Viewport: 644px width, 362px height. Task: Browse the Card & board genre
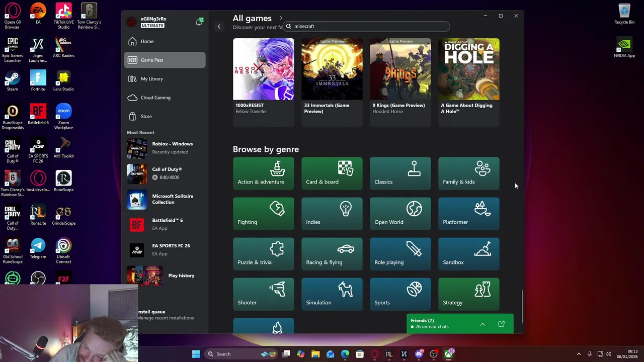pos(332,173)
